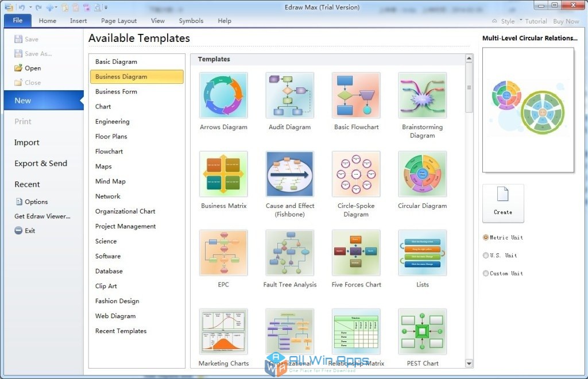Click Exit in the File menu

coord(25,230)
